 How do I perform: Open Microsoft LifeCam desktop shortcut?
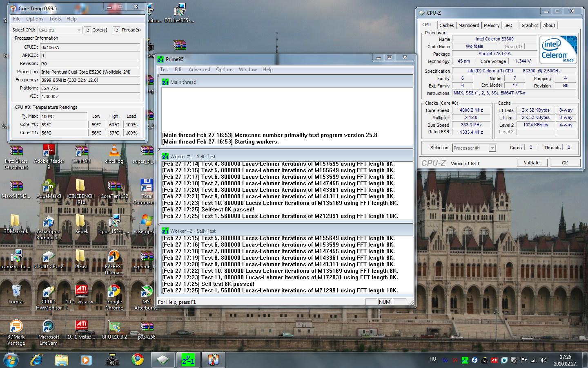pos(49,333)
